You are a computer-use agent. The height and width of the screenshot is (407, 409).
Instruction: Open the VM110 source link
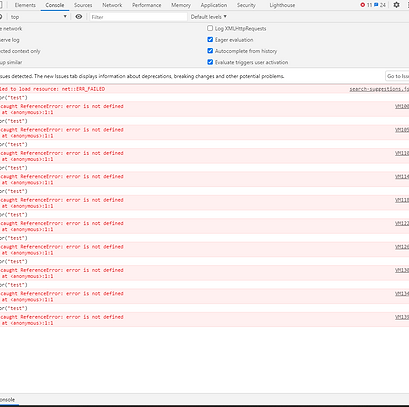(x=402, y=153)
